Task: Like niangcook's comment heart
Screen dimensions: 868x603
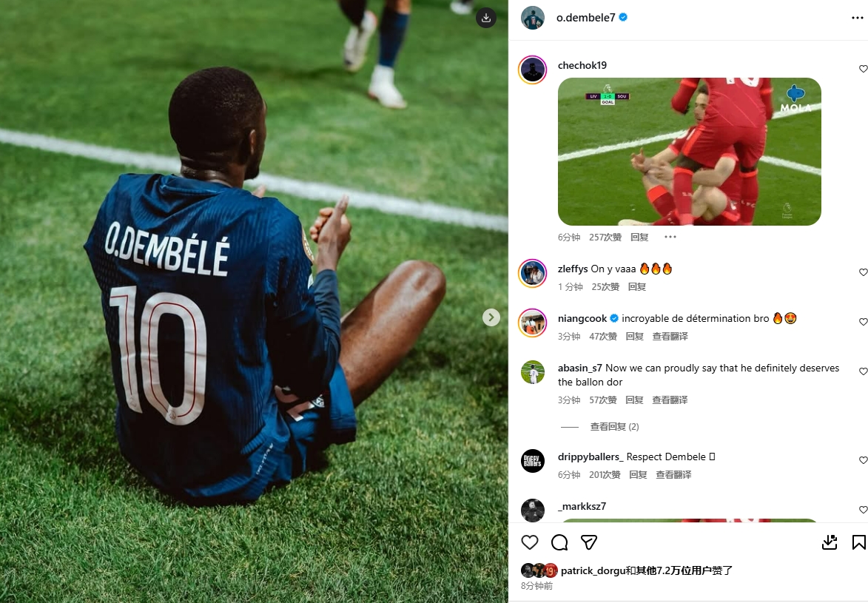Action: click(863, 321)
